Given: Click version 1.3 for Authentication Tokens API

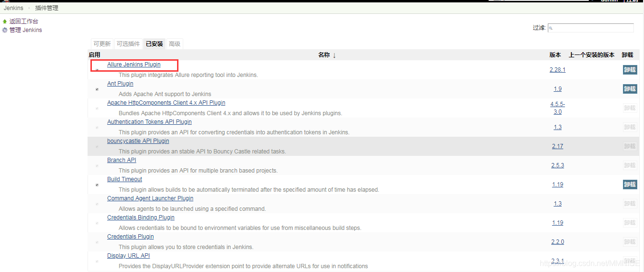Looking at the screenshot, I should (557, 127).
